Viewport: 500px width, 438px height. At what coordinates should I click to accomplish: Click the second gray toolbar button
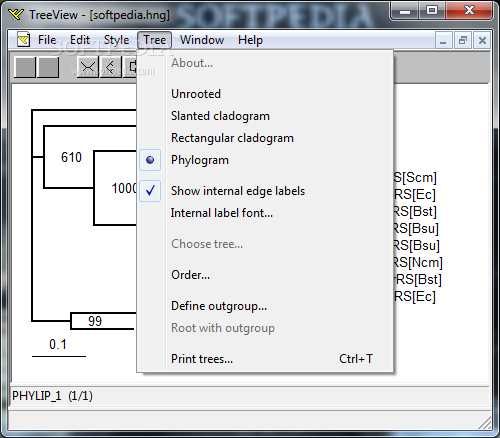click(49, 67)
